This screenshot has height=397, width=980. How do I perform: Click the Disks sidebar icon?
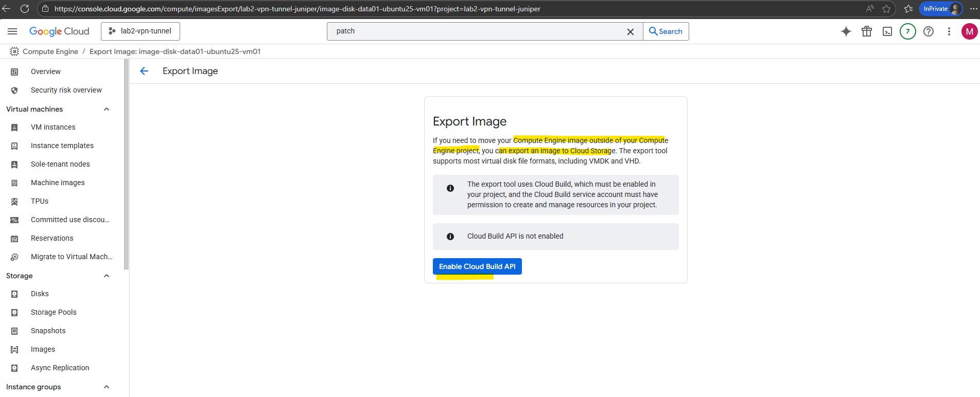coord(14,294)
